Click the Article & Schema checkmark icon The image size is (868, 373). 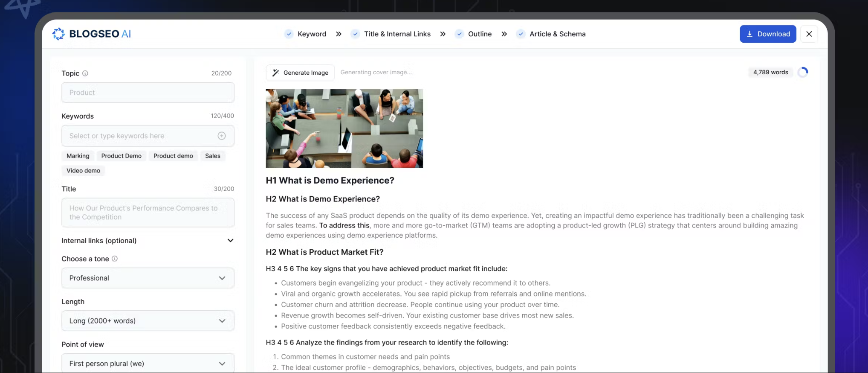(x=521, y=34)
